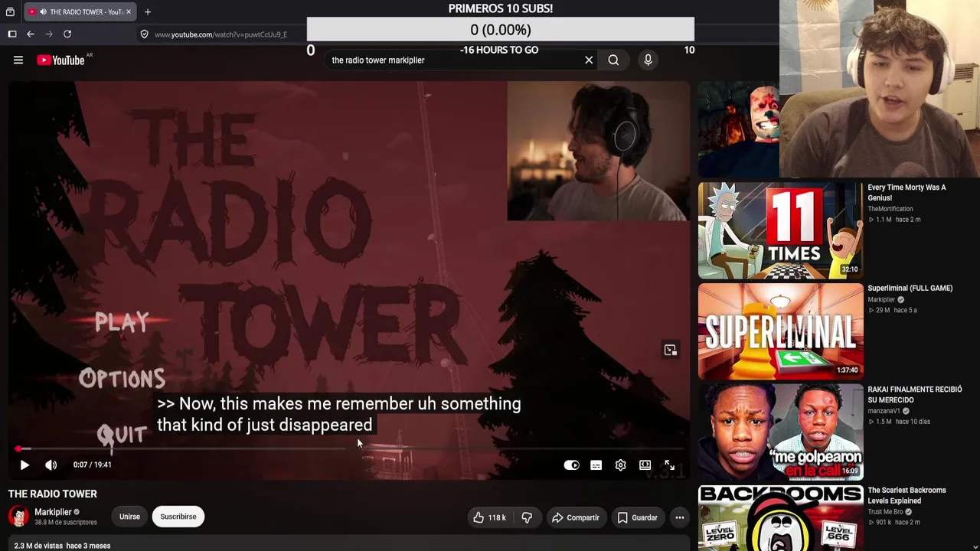Open 'Every Time Morty Was A Genius!' title
The image size is (980, 551).
pyautogui.click(x=906, y=192)
